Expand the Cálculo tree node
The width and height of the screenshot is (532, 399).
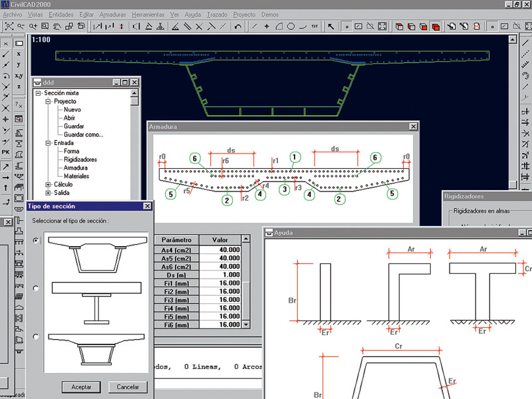point(48,184)
